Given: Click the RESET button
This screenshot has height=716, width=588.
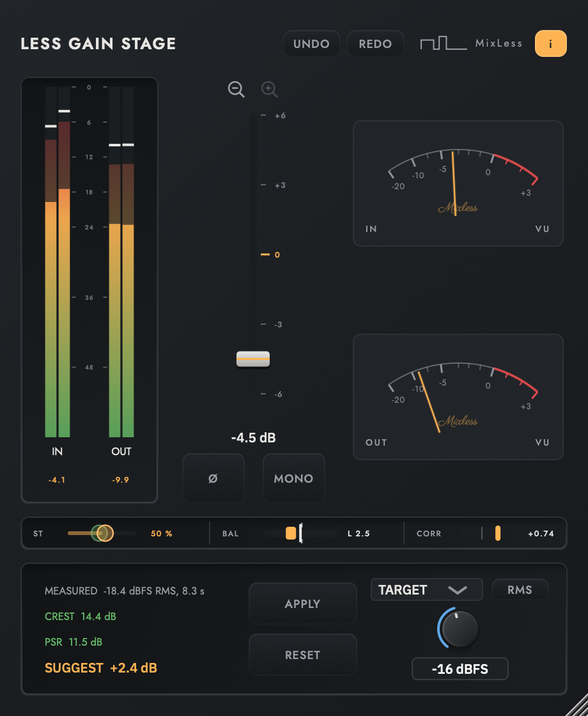Looking at the screenshot, I should tap(303, 655).
